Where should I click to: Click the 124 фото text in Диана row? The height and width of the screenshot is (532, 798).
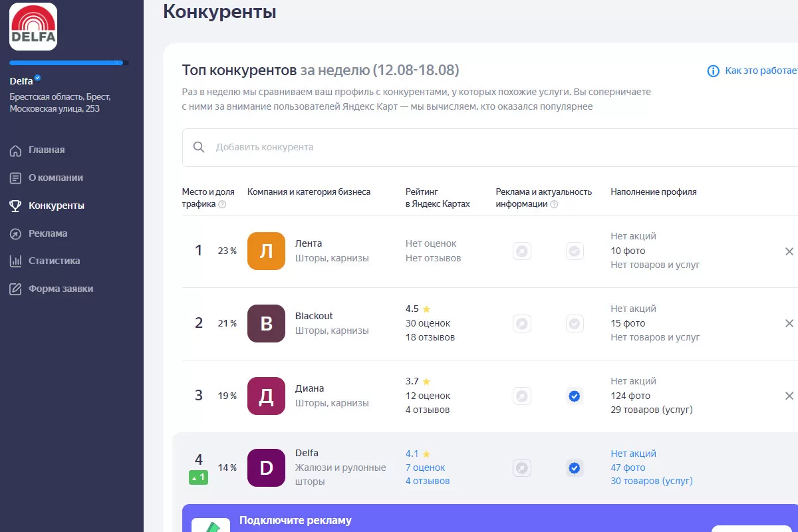pos(630,396)
